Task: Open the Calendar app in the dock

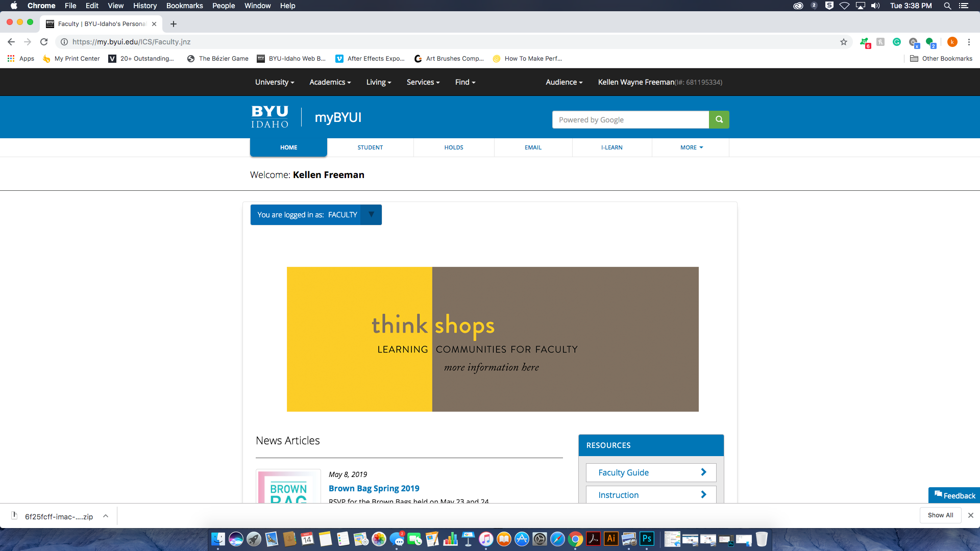Action: point(307,539)
